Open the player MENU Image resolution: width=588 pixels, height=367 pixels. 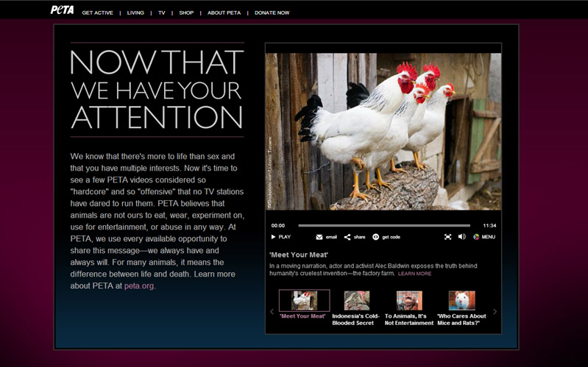pos(484,237)
